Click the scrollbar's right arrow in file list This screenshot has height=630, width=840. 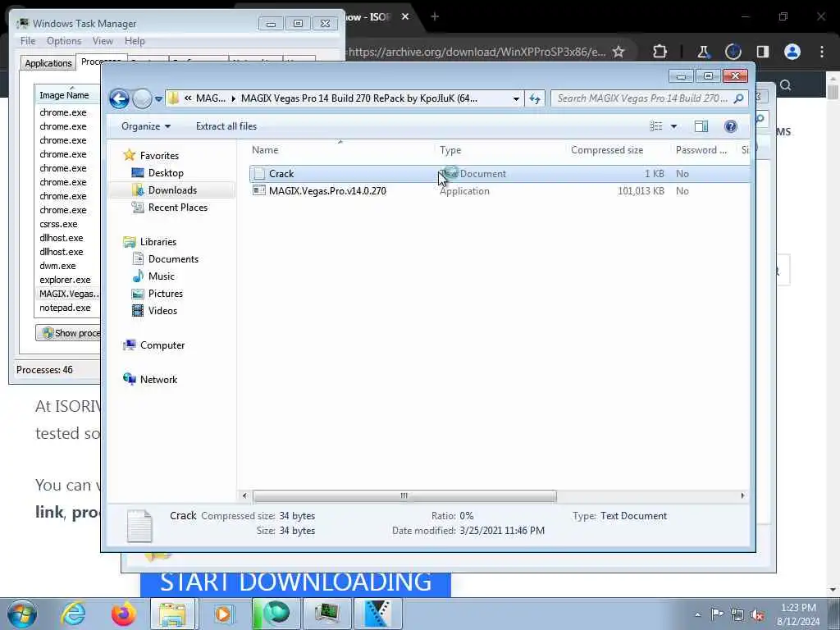[x=742, y=496]
